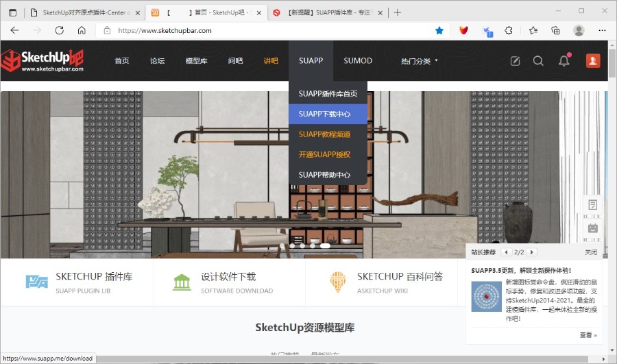Screen dimensions: 617x364
Task: Open the red shield extension icon
Action: click(464, 30)
